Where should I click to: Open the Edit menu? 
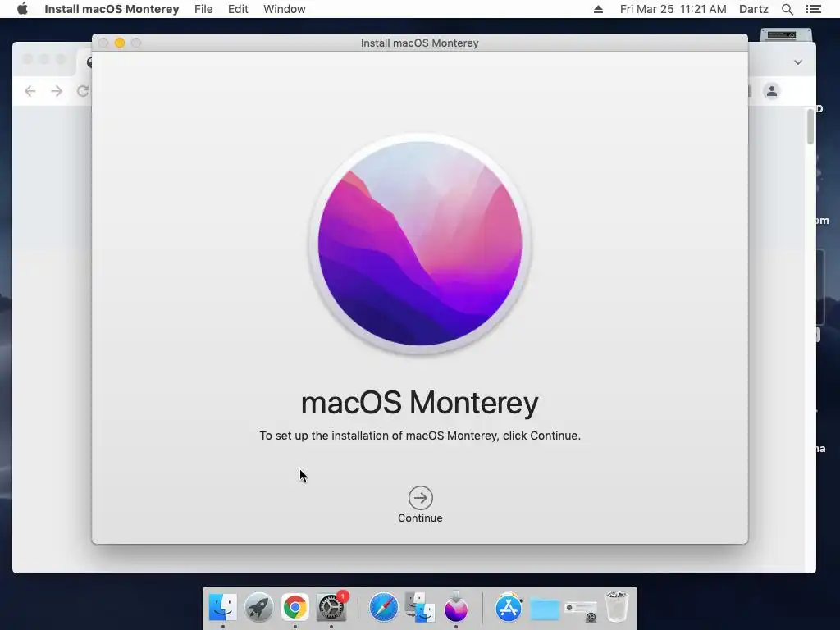(x=238, y=9)
